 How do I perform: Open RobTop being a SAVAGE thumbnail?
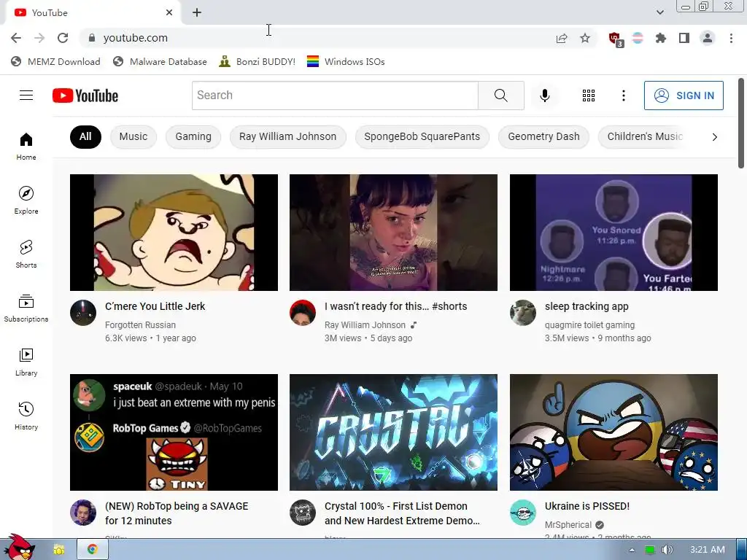coord(174,432)
